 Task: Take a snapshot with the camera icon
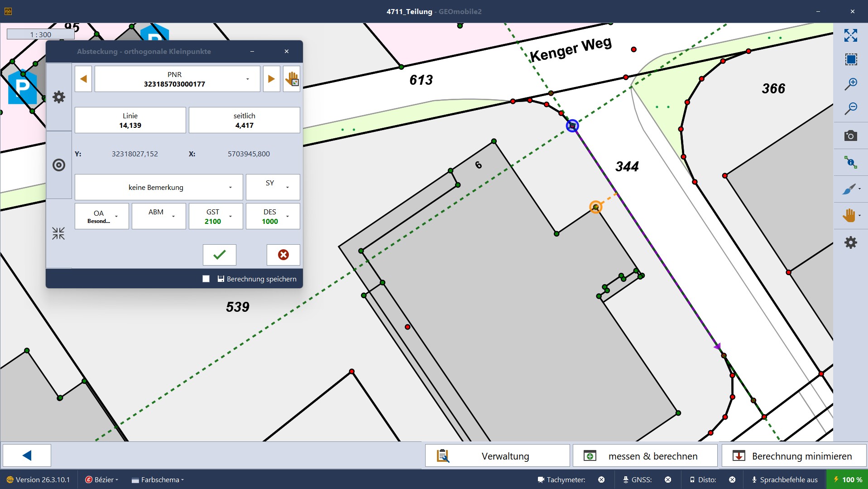tap(850, 136)
